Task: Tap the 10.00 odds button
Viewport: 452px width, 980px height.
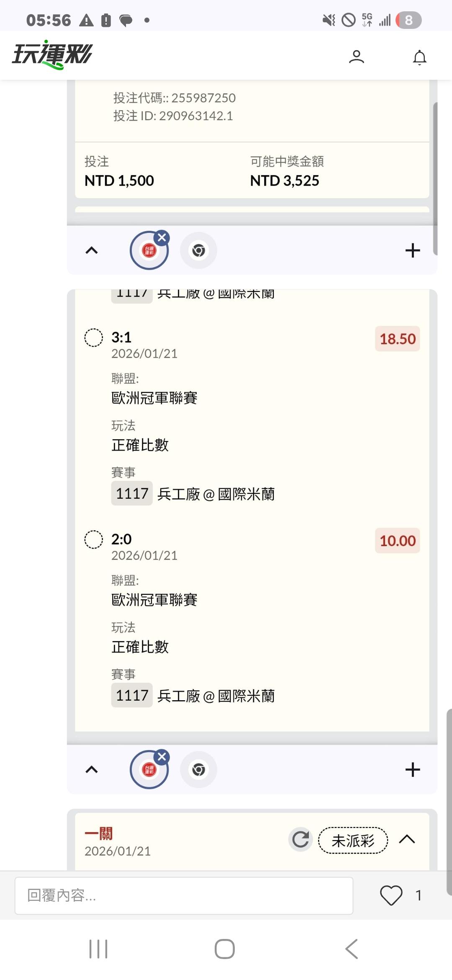Action: point(397,541)
